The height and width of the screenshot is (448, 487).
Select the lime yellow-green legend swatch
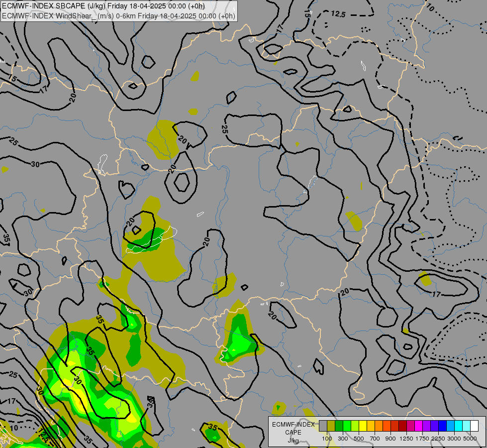click(x=355, y=426)
